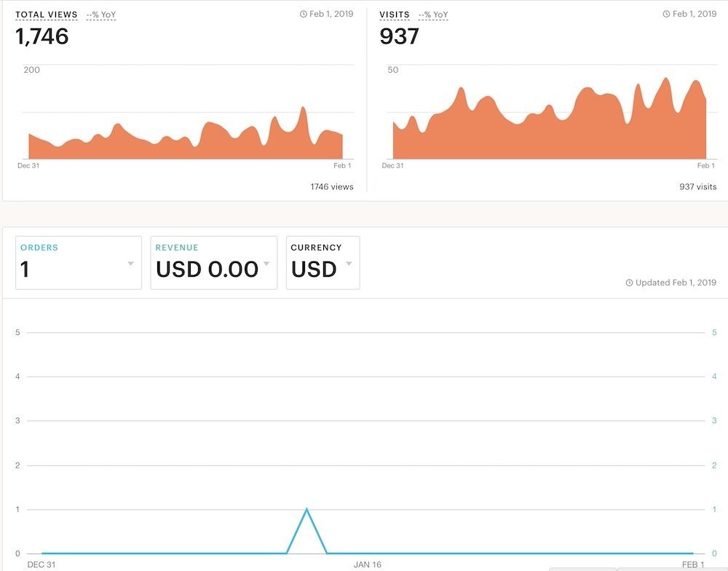Open the Orders dropdown arrow
The width and height of the screenshot is (728, 571).
[x=131, y=264]
